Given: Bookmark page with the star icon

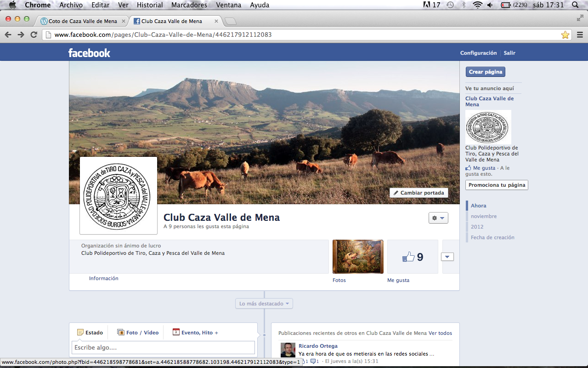Looking at the screenshot, I should click(x=565, y=35).
